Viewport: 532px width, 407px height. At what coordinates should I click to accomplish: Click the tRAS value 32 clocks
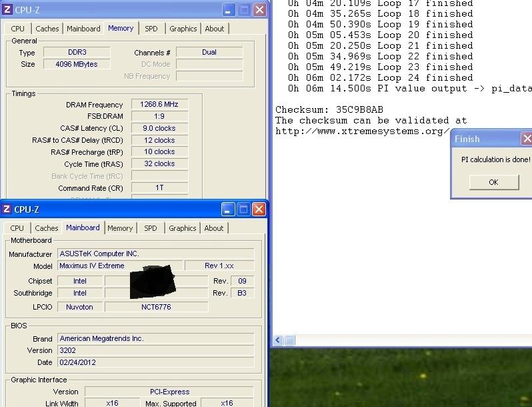click(x=159, y=163)
